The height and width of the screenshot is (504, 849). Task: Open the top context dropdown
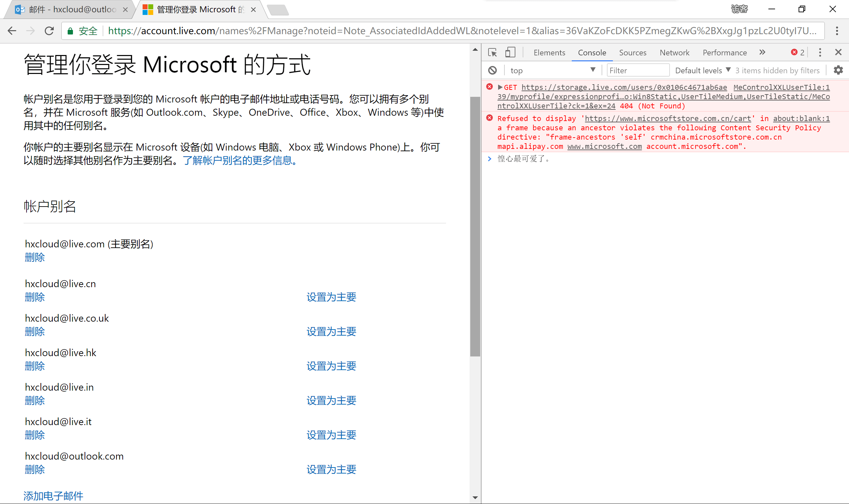tap(553, 70)
